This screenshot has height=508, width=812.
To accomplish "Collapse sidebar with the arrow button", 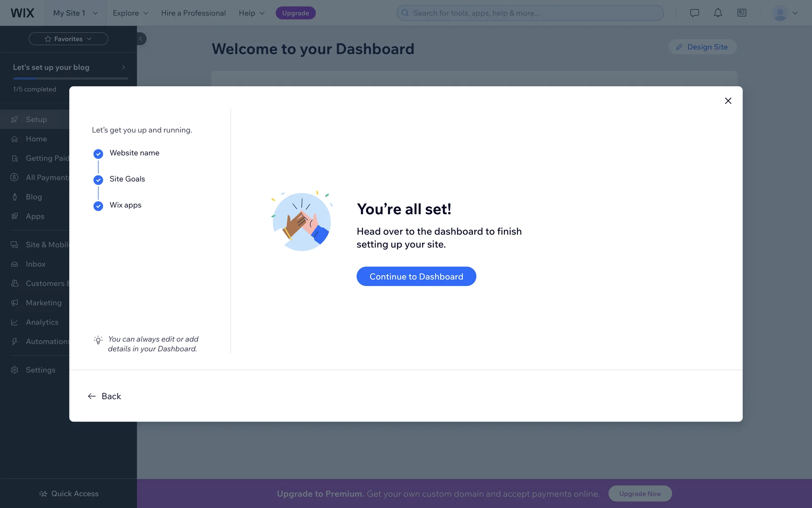I will [x=141, y=39].
